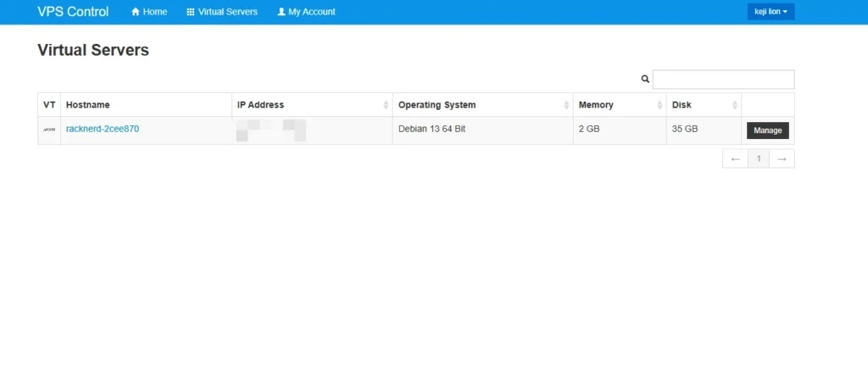Screen dimensions: 868x382
Task: Click the My Account user icon
Action: [281, 12]
